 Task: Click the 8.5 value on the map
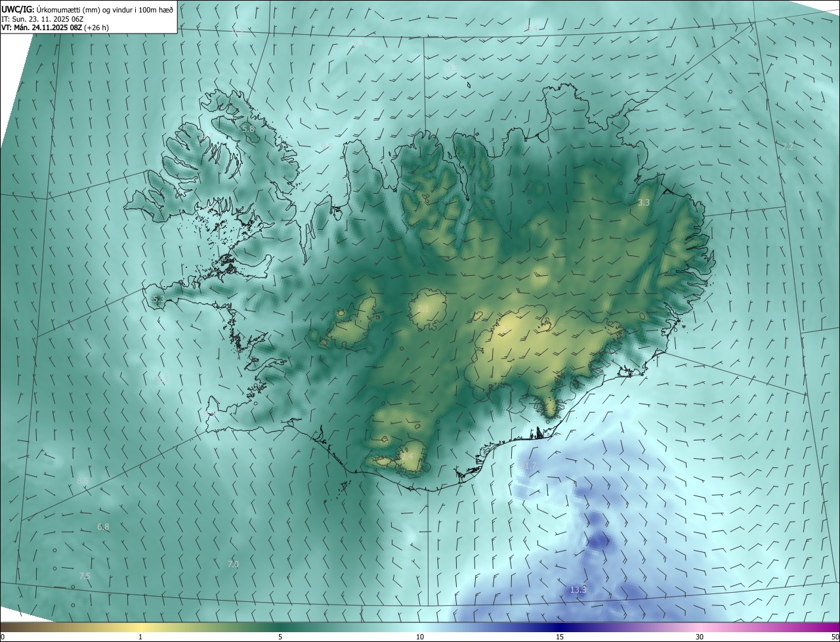point(83,481)
